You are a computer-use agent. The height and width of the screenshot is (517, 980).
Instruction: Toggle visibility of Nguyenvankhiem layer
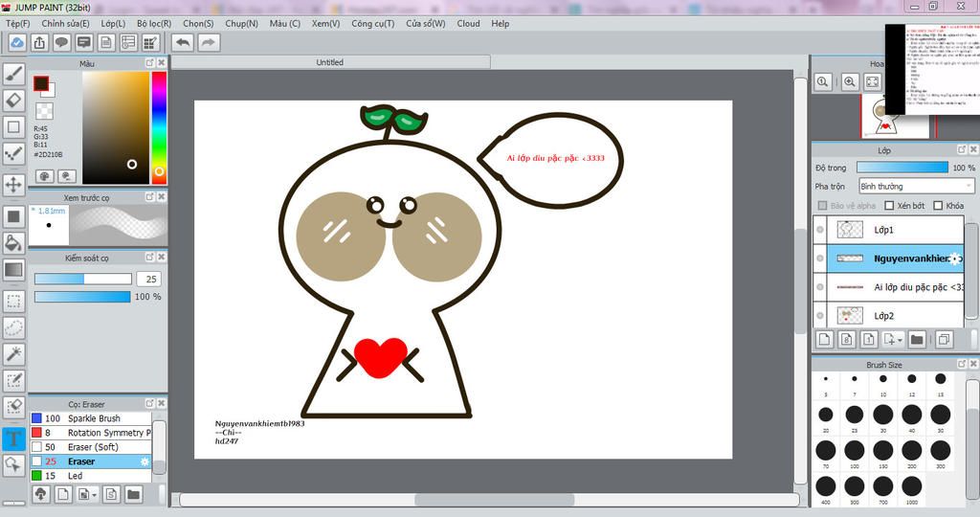[x=820, y=258]
